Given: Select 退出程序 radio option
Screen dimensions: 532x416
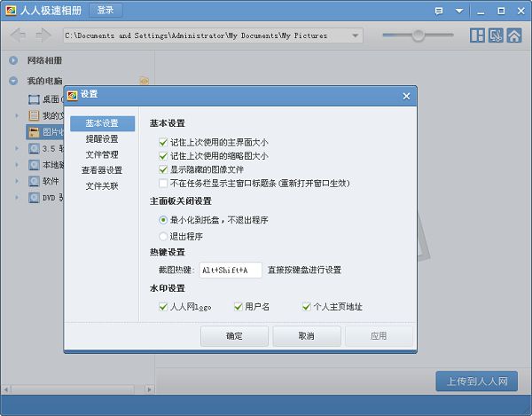Looking at the screenshot, I should point(163,236).
